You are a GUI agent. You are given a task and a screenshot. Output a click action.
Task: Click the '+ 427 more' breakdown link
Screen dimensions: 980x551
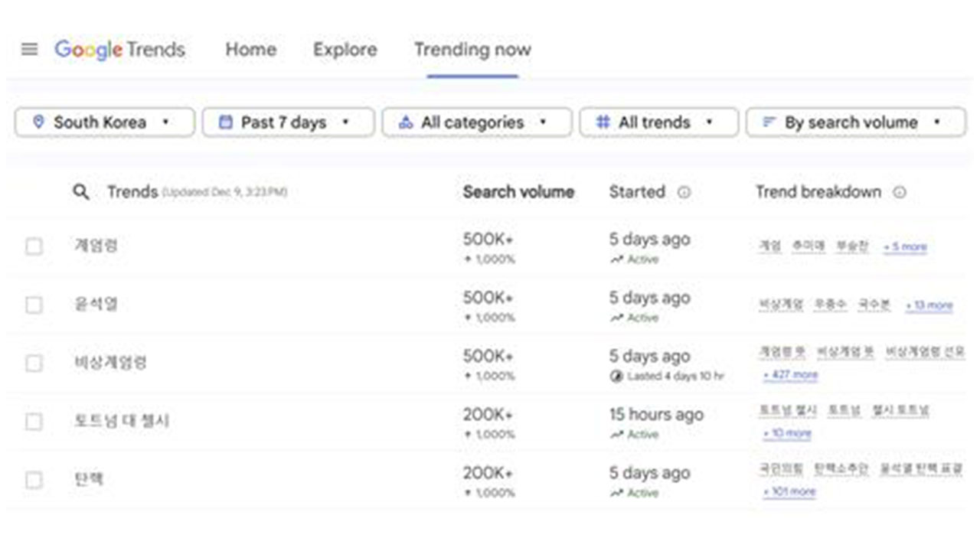(790, 375)
